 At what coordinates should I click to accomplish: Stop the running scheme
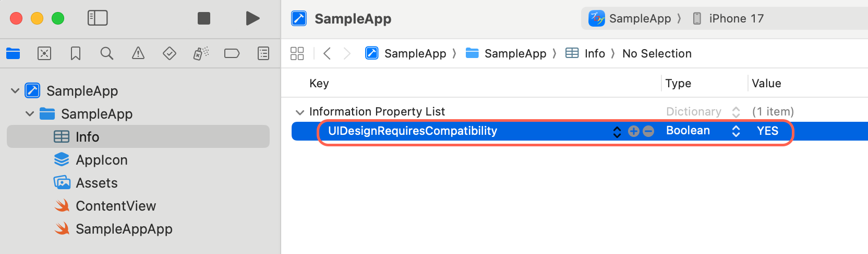(x=204, y=18)
